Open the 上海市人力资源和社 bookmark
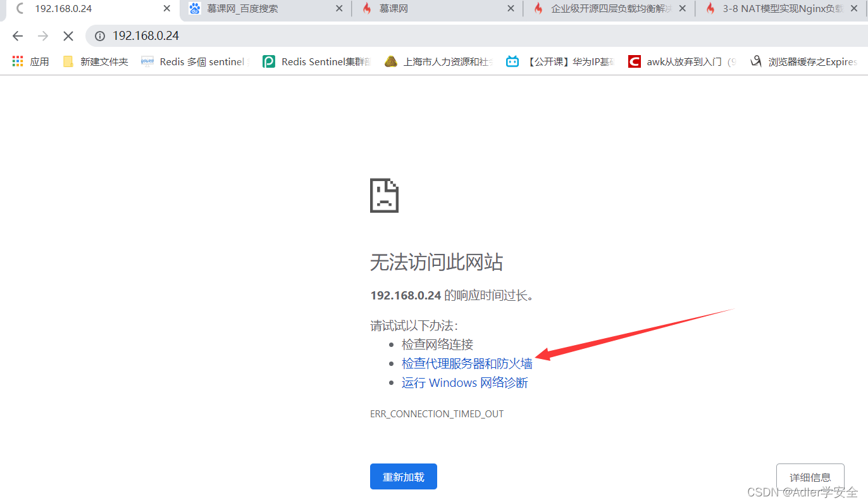The height and width of the screenshot is (504, 868). pos(440,61)
